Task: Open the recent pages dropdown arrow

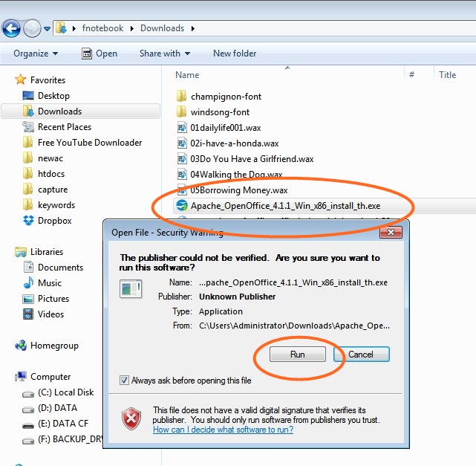Action: click(x=47, y=29)
